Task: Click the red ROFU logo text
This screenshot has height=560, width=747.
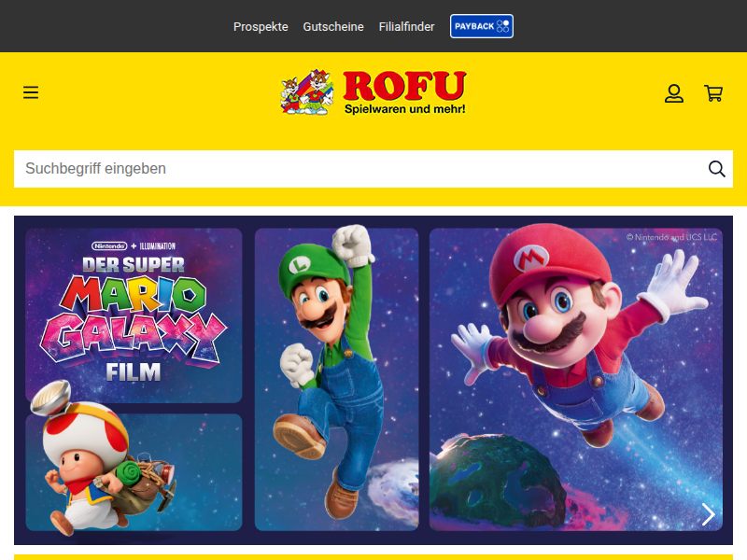Action: (x=404, y=86)
